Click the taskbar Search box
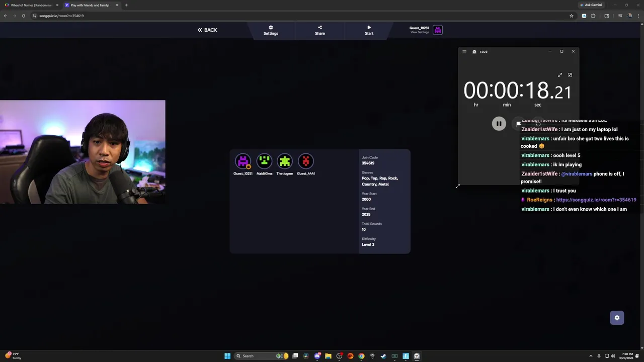The width and height of the screenshot is (644, 362). (x=262, y=356)
